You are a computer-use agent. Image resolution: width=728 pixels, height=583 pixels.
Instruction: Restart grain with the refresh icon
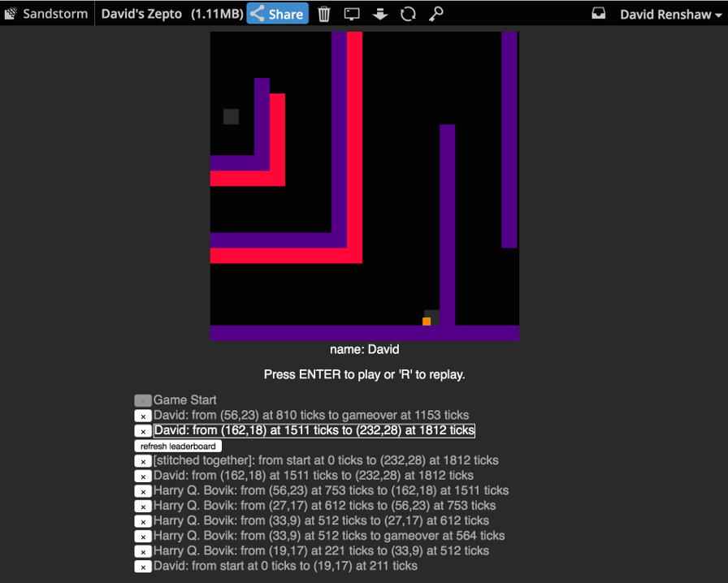pos(408,14)
